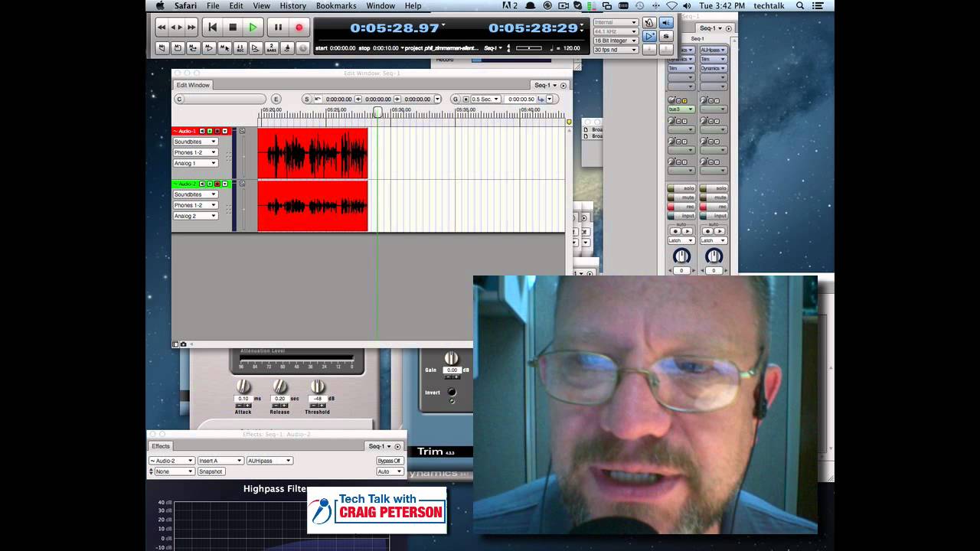This screenshot has height=551, width=980.
Task: Open the 30 fps nd frame rate dropdown
Action: point(616,50)
